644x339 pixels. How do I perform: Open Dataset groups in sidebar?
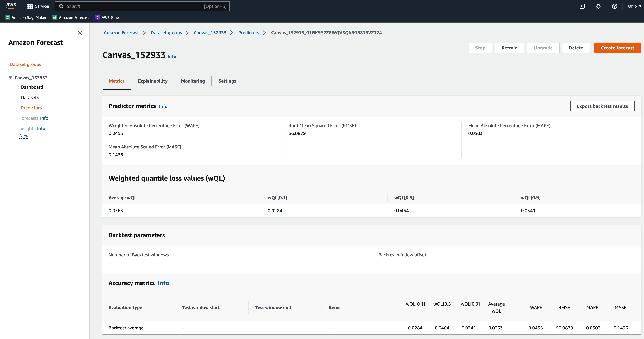coord(26,64)
